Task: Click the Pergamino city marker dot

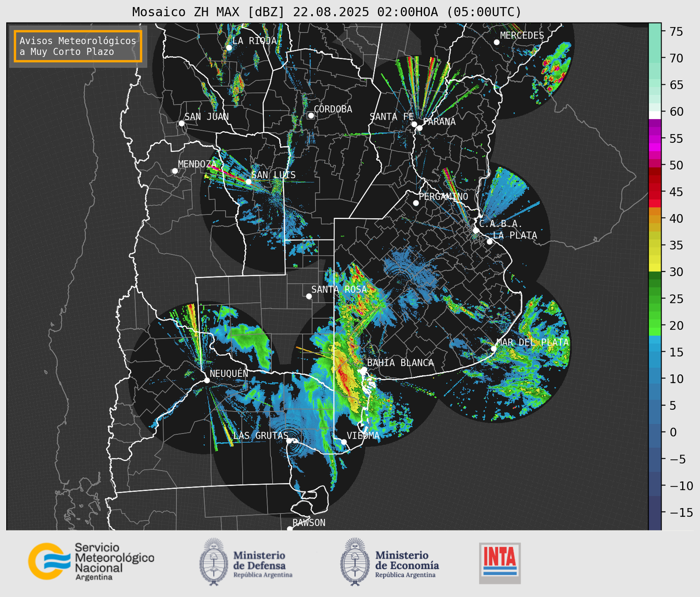Action: click(x=416, y=203)
